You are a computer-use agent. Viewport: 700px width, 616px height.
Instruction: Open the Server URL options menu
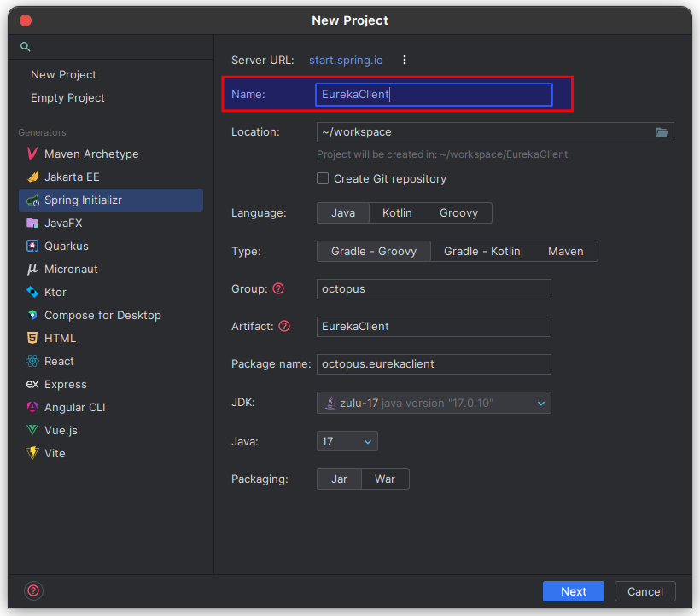click(x=404, y=60)
